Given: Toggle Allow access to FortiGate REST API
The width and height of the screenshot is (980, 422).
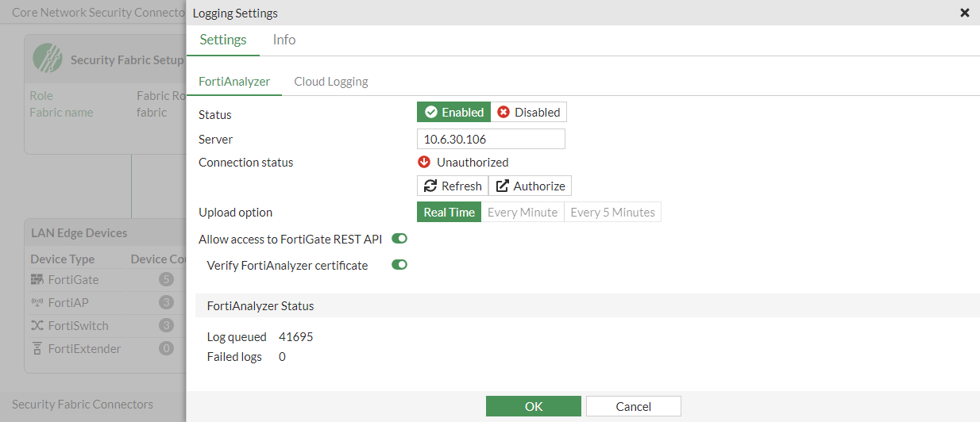Looking at the screenshot, I should 399,239.
